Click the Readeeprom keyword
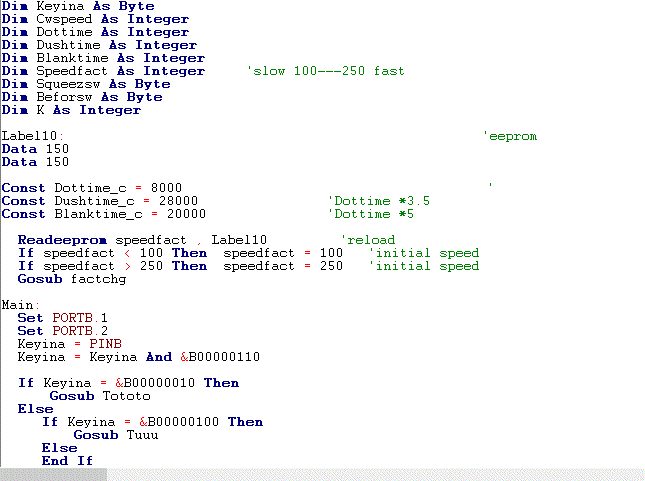Image resolution: width=645 pixels, height=481 pixels. (x=62, y=240)
